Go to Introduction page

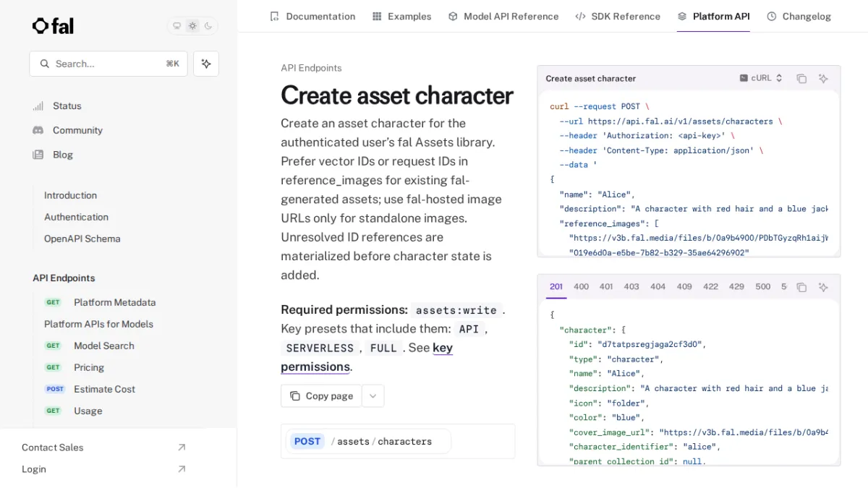[70, 195]
